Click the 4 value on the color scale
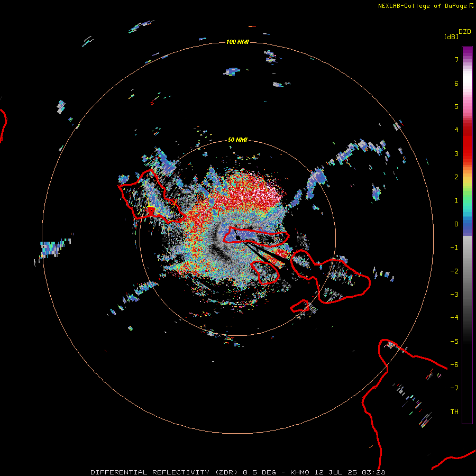Viewport: 476px width, 476px height. point(456,130)
